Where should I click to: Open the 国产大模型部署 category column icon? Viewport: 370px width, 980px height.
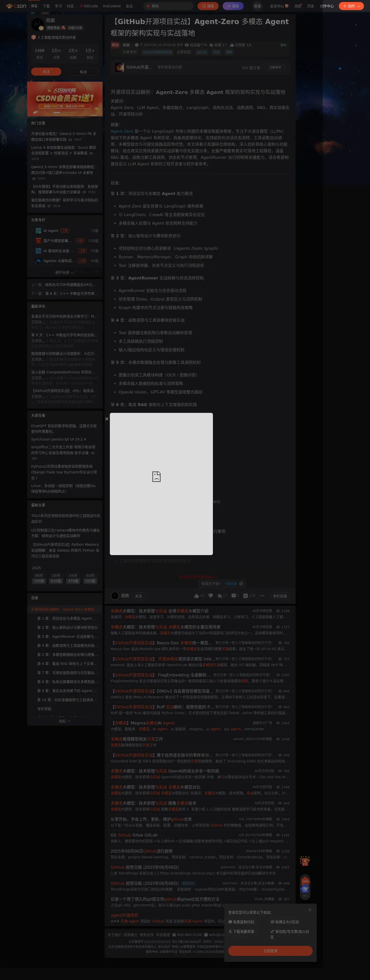point(38,240)
